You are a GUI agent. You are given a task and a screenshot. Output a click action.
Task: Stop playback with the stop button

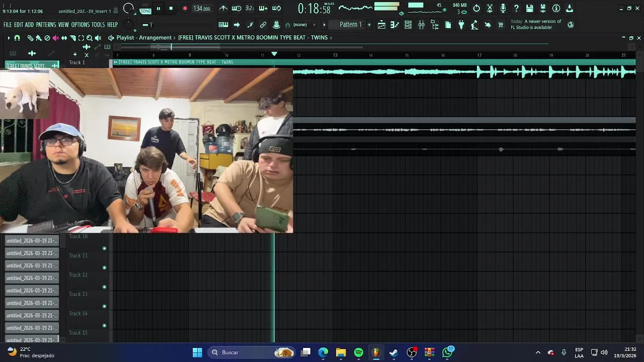(x=171, y=9)
